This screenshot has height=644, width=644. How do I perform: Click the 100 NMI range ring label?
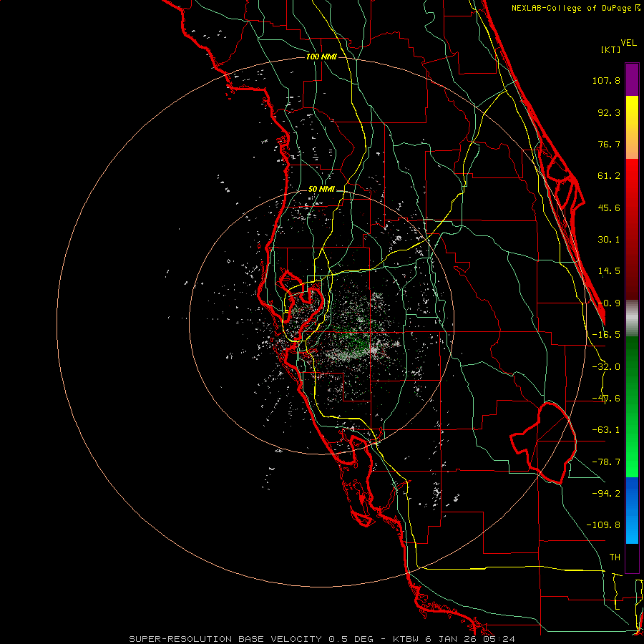(321, 57)
